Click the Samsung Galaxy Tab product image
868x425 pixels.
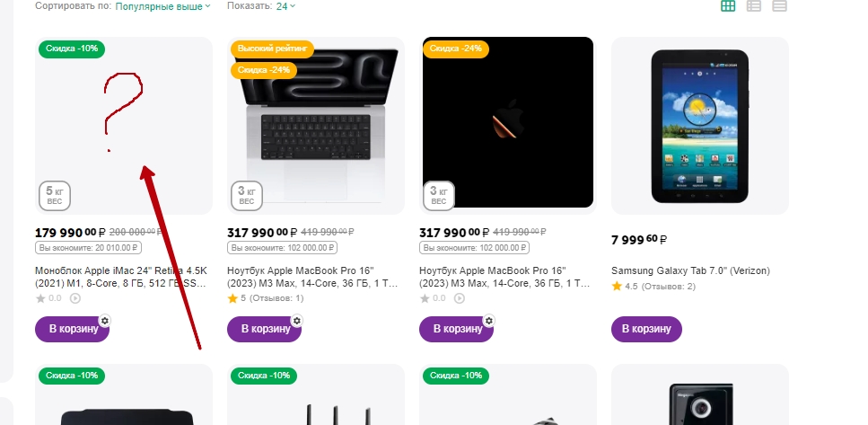[699, 126]
